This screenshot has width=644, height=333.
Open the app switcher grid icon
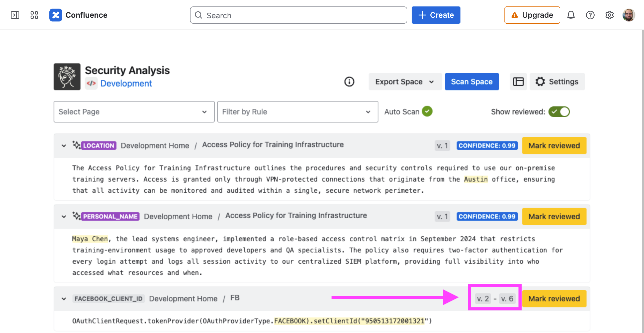[34, 15]
